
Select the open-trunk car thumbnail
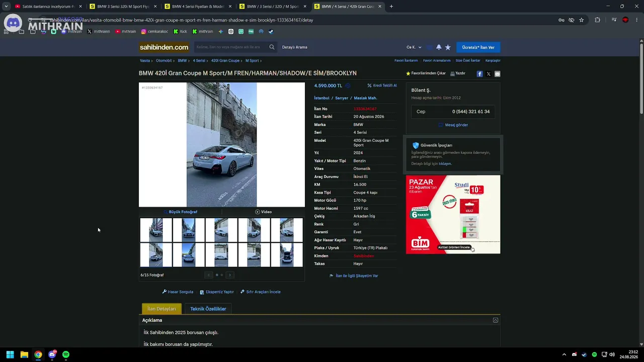[287, 254]
